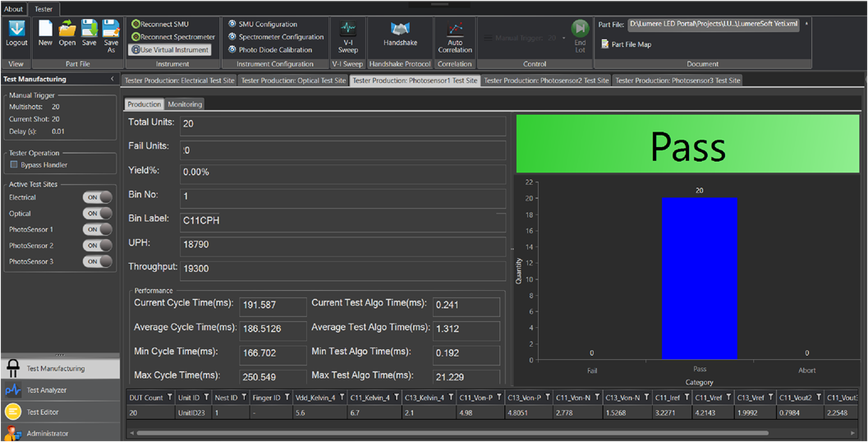Open the filter dropdown on DUT Count column
The height and width of the screenshot is (442, 868).
(x=170, y=398)
